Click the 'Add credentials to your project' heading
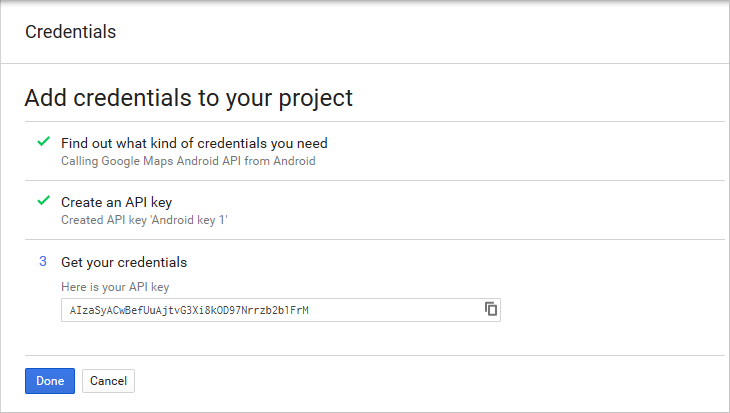Screen dimensions: 730x413 coord(189,98)
